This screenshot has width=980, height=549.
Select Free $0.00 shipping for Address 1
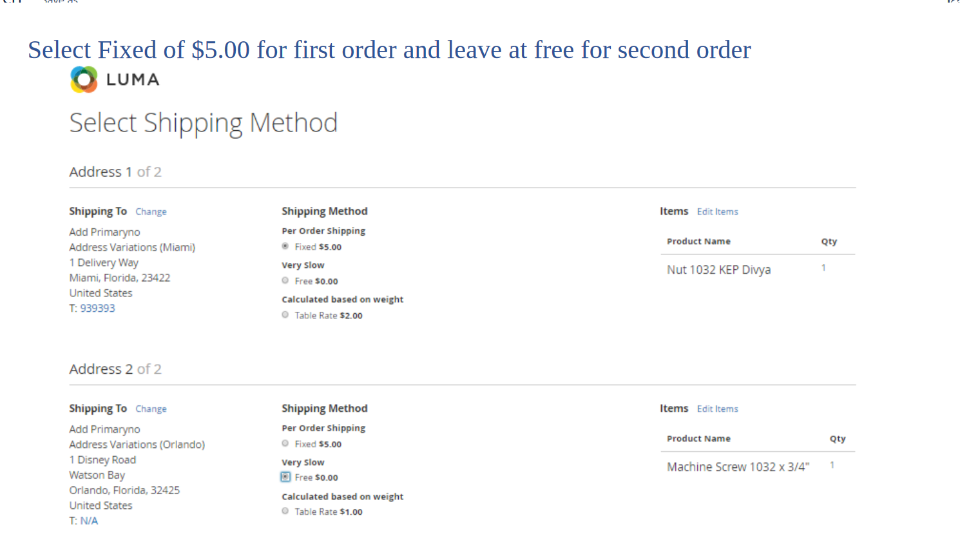[285, 280]
